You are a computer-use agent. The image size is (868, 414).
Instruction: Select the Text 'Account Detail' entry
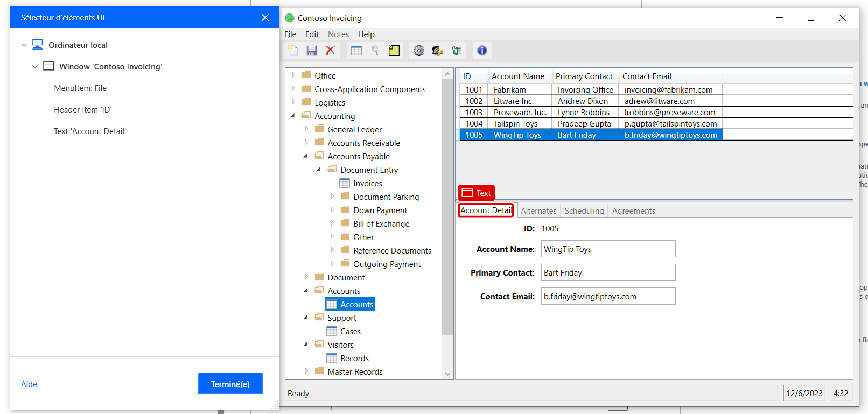(90, 131)
